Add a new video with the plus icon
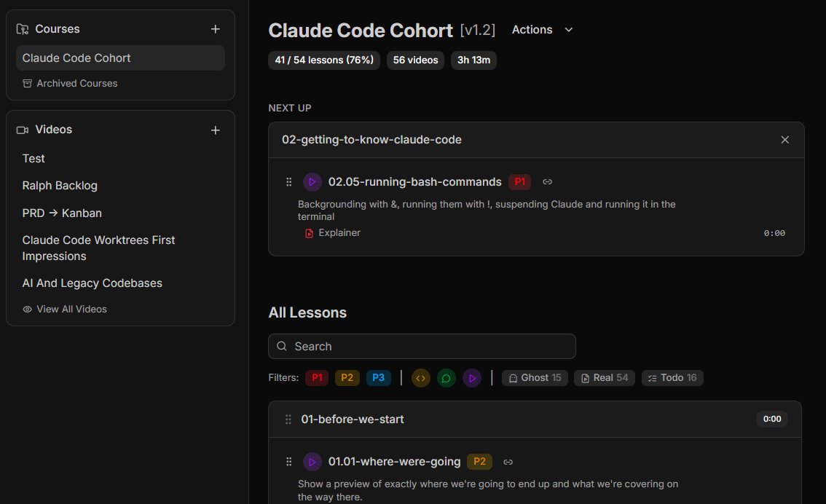Screen dimensions: 826x504 click(215, 130)
